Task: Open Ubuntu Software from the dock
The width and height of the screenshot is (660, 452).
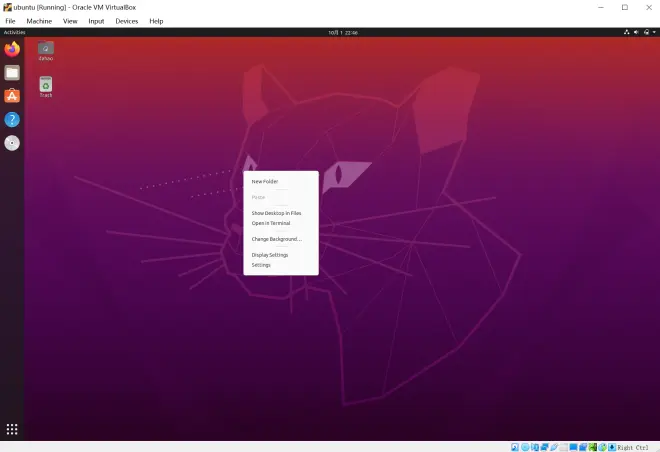Action: (12, 96)
